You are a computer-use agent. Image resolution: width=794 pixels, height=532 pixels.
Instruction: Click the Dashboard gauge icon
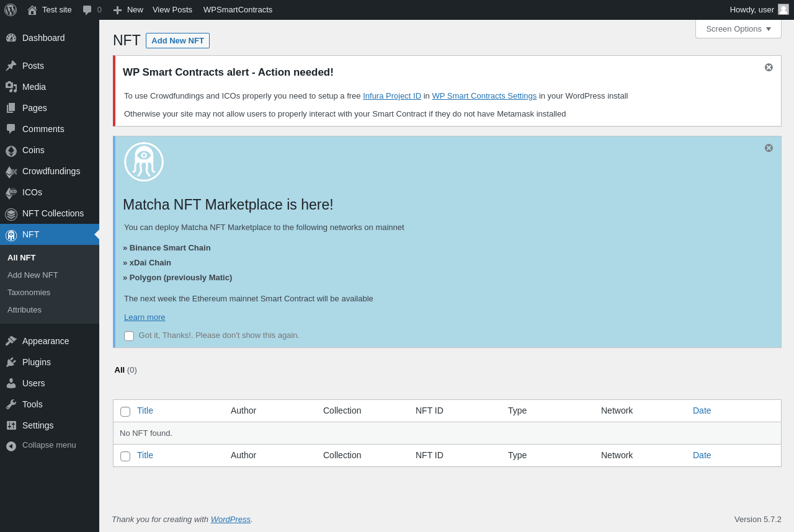point(11,38)
